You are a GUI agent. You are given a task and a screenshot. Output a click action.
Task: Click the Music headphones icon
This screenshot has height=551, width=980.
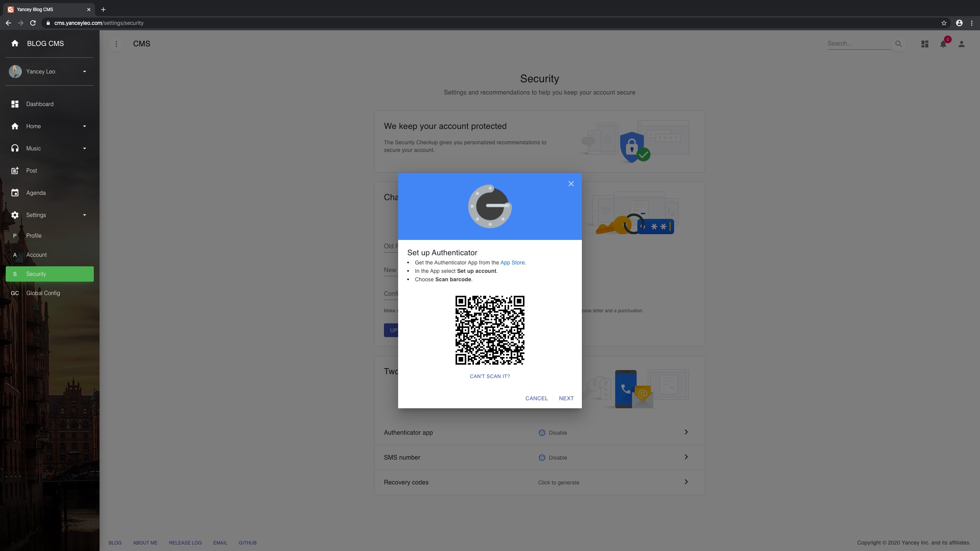tap(15, 148)
